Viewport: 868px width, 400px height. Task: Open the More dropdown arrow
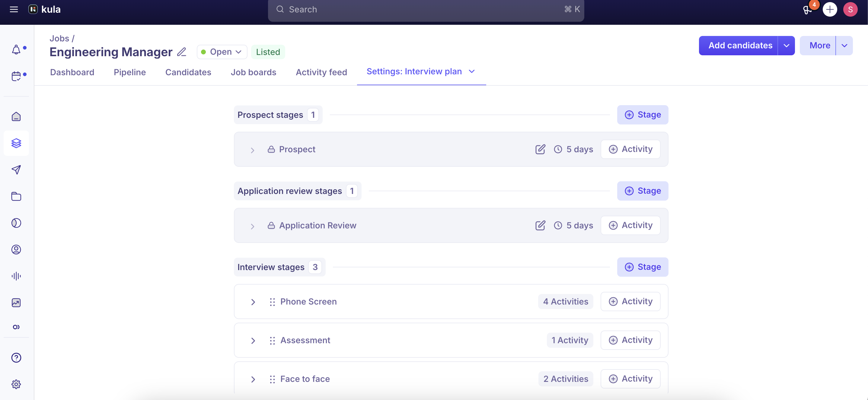coord(844,46)
